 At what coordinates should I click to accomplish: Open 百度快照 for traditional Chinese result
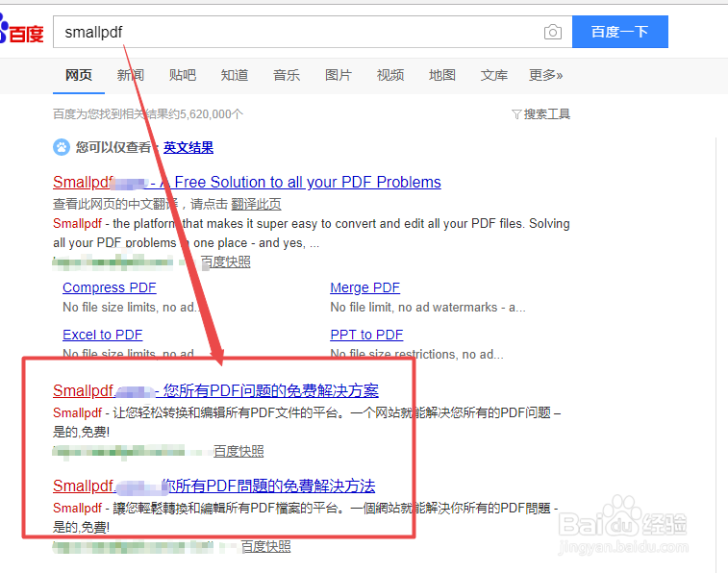tap(266, 546)
